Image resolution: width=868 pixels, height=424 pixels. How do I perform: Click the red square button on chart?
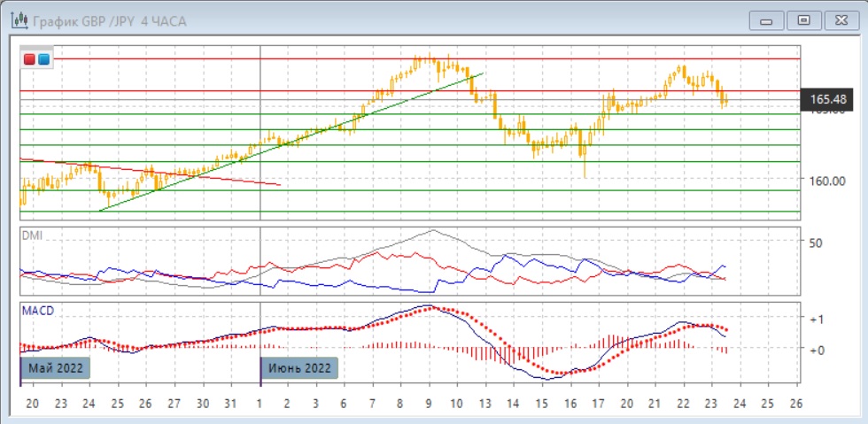click(x=29, y=59)
